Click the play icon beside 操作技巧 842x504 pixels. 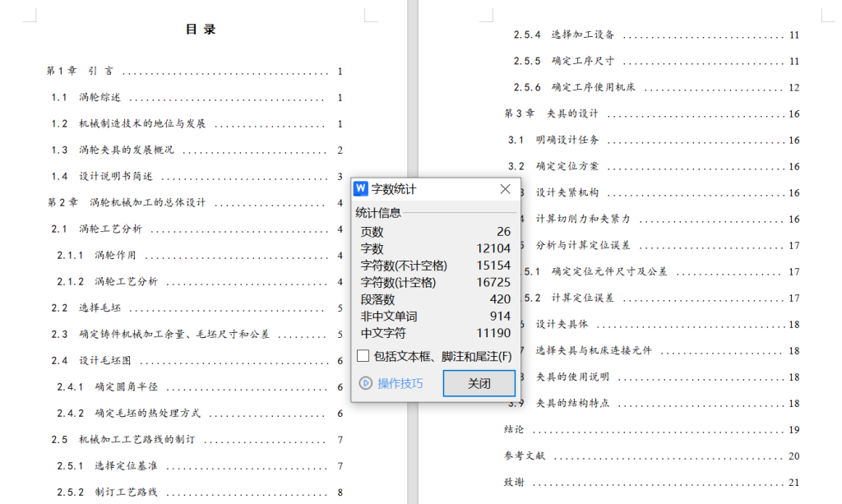pos(368,383)
